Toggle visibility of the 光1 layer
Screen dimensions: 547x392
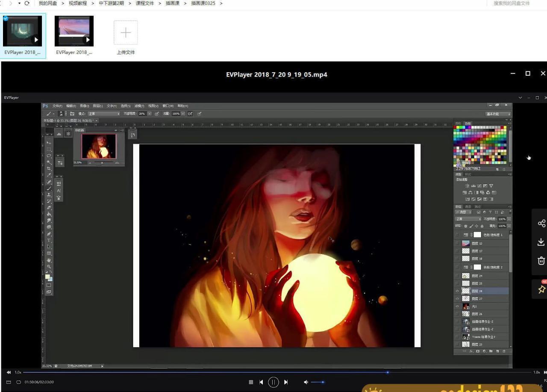pos(457,307)
